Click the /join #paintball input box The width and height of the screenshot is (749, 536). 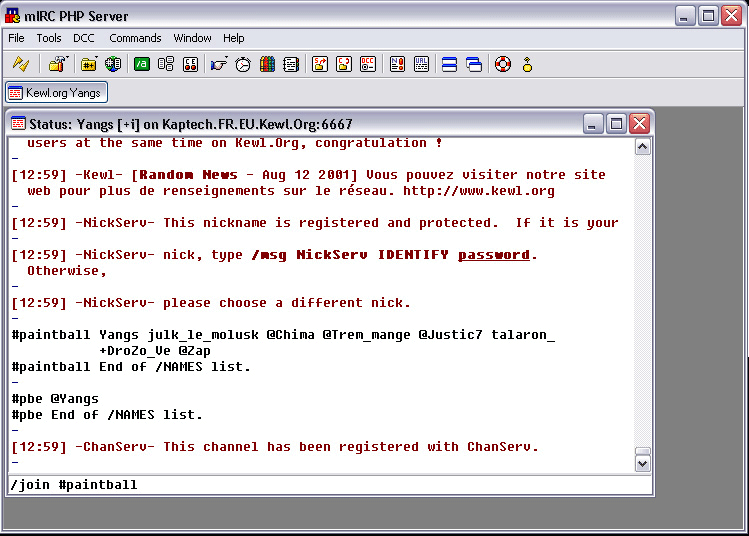pos(330,484)
